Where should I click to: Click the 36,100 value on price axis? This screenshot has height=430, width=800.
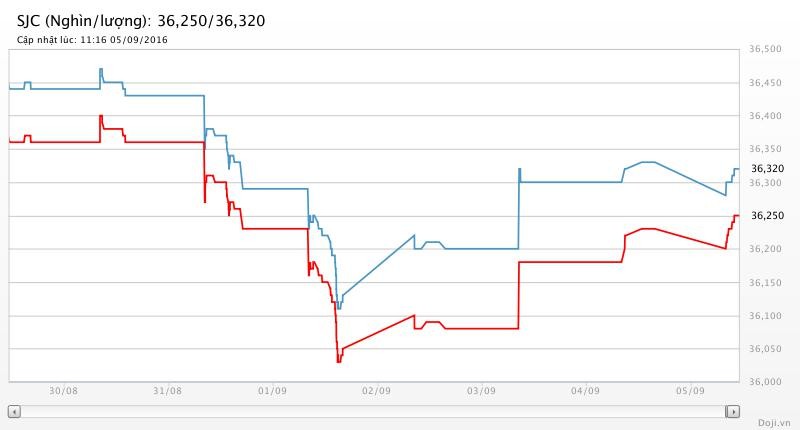coord(764,315)
